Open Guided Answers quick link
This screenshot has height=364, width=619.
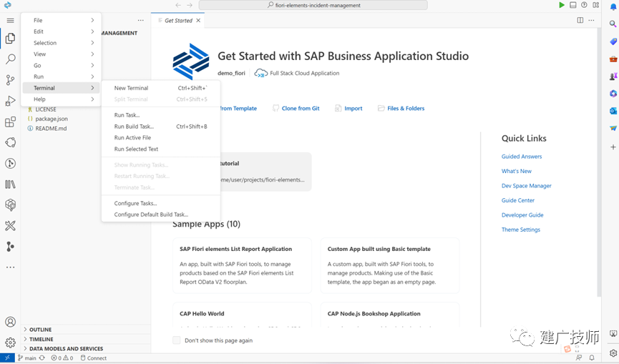[x=522, y=157]
